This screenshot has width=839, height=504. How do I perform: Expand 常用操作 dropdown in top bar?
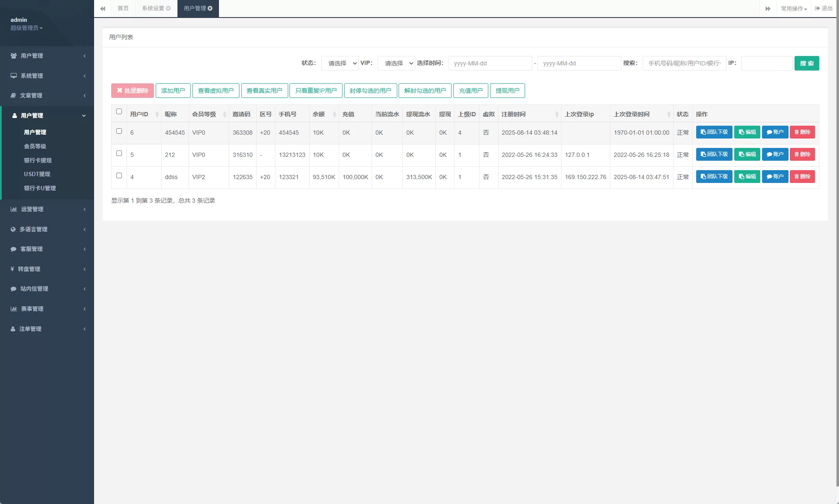coord(794,9)
